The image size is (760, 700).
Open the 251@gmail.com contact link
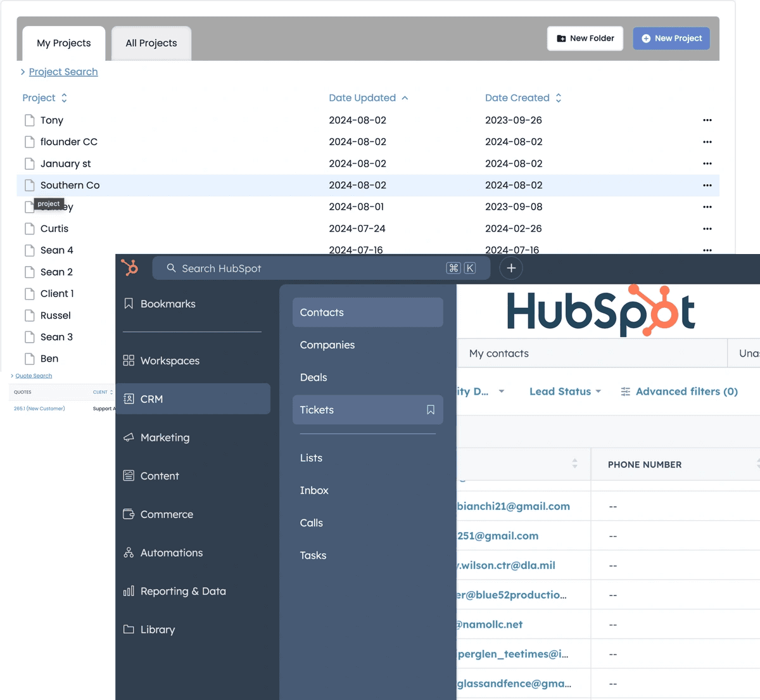pos(498,536)
